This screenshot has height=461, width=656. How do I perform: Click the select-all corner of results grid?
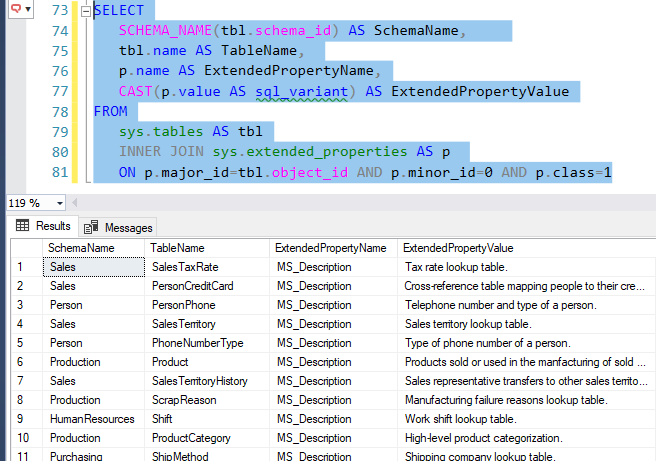point(26,248)
